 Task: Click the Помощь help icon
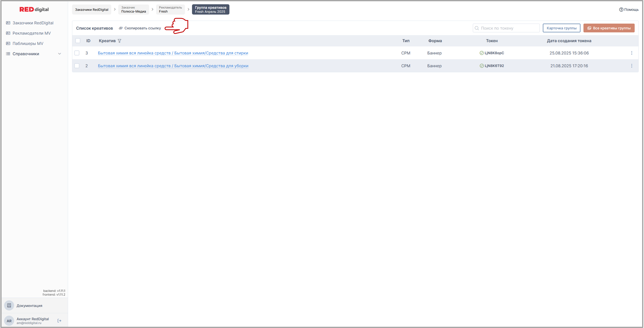tap(621, 10)
